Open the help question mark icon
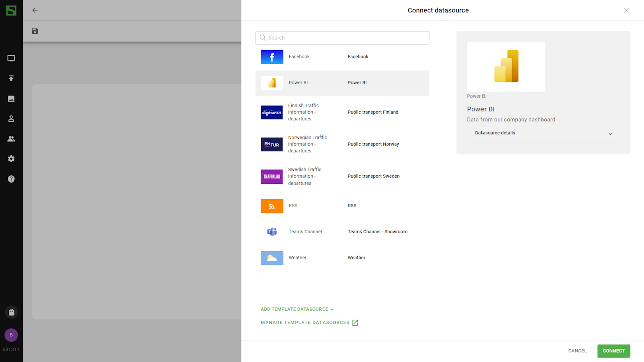Image resolution: width=644 pixels, height=362 pixels. (x=11, y=179)
